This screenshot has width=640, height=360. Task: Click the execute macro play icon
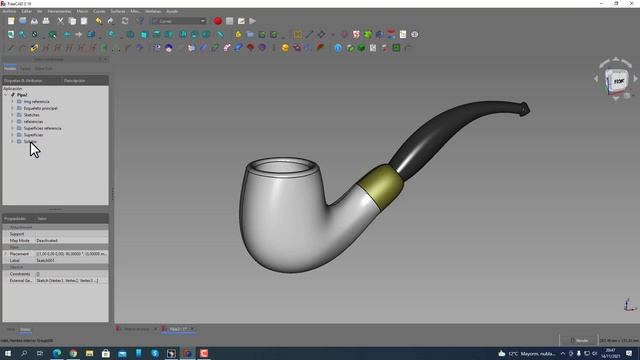(253, 21)
